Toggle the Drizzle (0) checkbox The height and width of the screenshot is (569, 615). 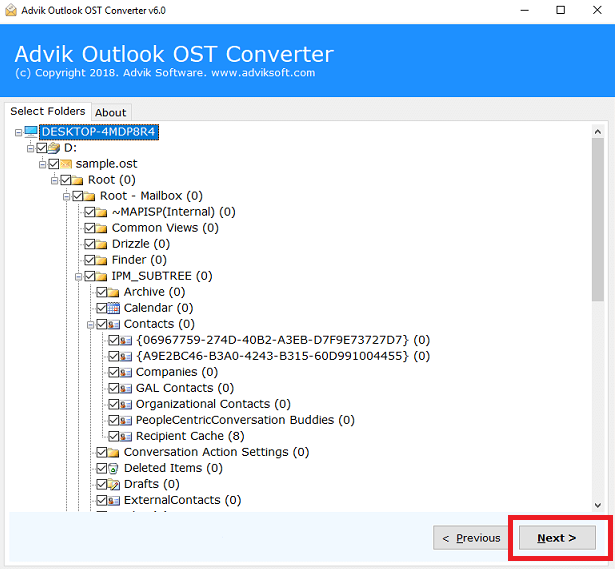click(x=89, y=244)
